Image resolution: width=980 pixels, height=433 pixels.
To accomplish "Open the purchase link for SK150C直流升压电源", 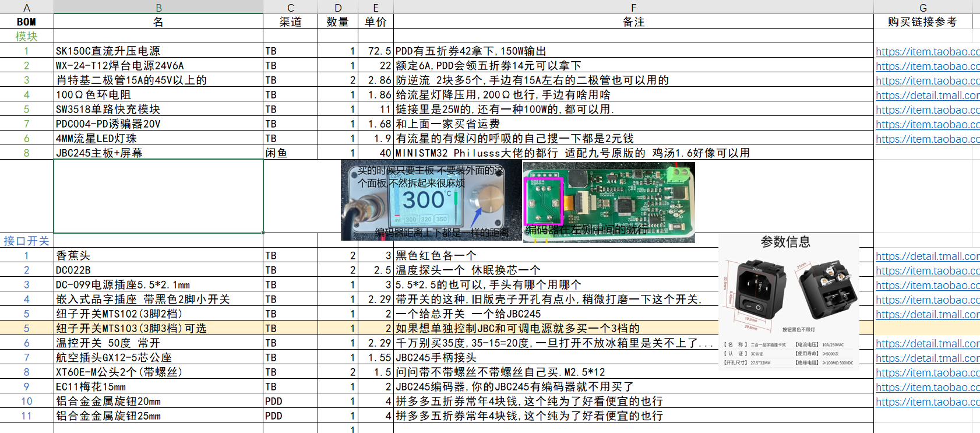I will [x=928, y=51].
